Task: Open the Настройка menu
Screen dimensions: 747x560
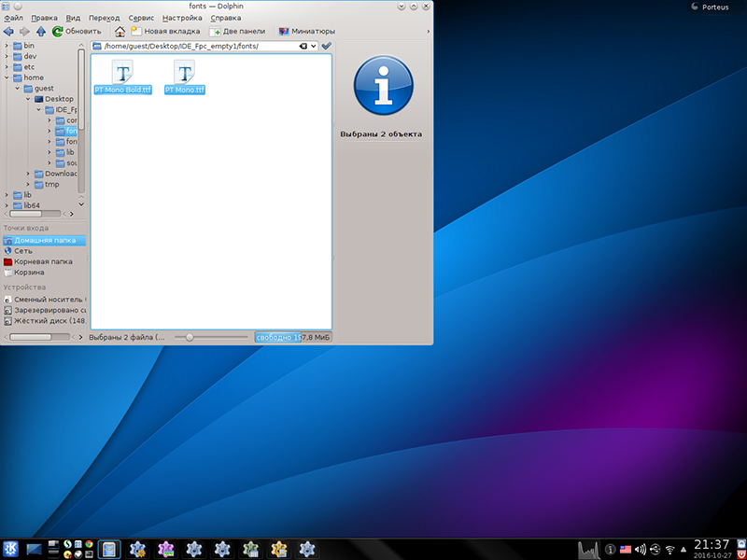Action: [x=182, y=18]
